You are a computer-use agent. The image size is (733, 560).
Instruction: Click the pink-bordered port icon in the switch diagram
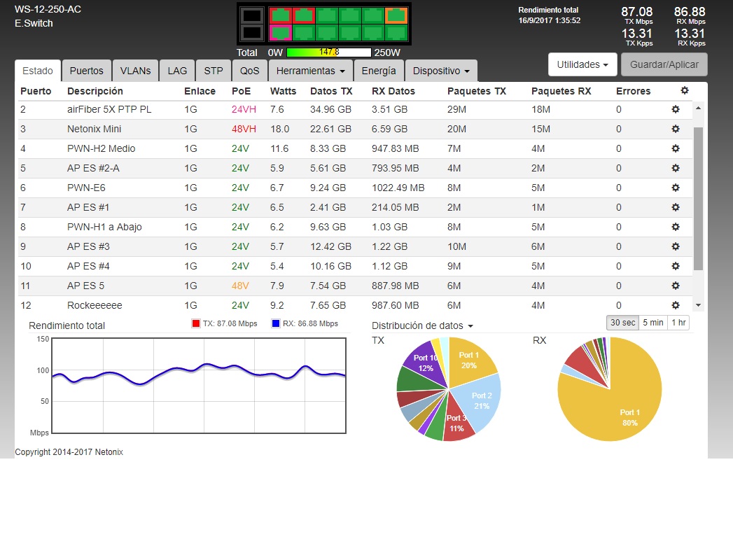[281, 32]
